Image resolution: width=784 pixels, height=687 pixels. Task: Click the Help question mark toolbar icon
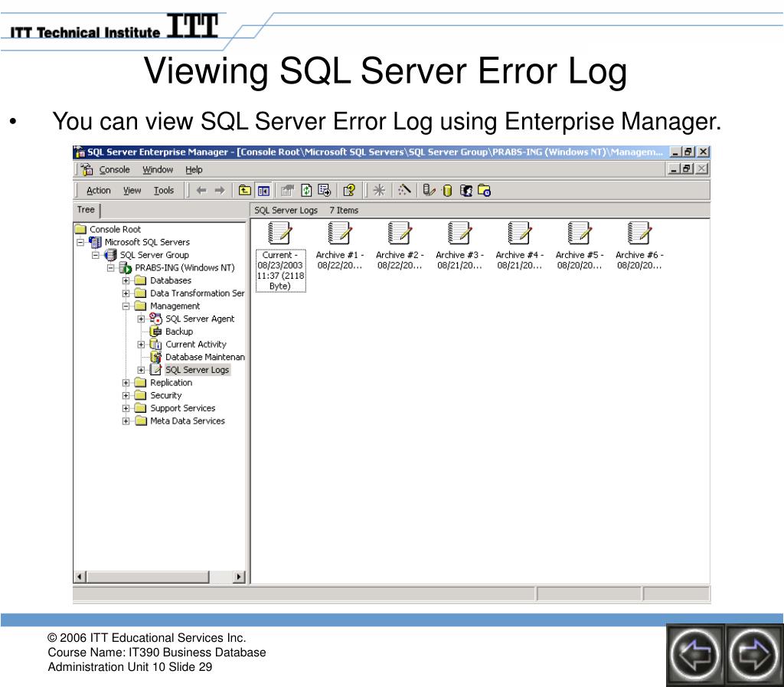click(349, 191)
